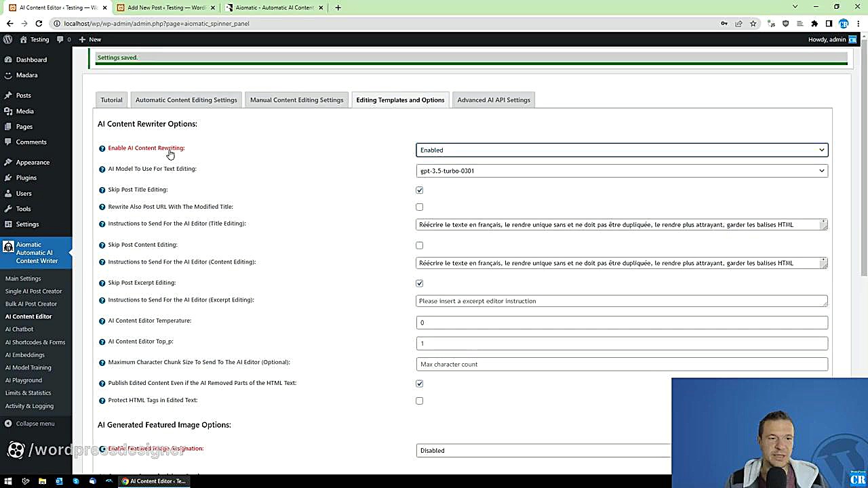Reload the page with the refresh icon
Screen dimensions: 868x488
39,23
